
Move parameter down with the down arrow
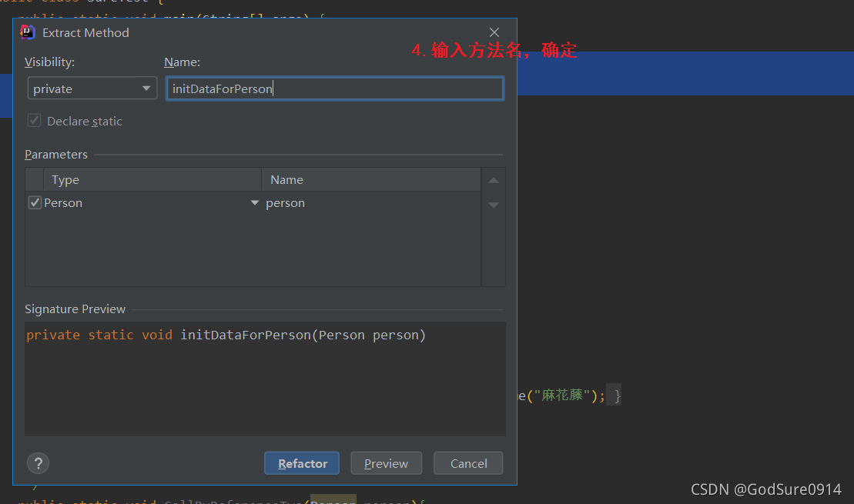pos(494,205)
